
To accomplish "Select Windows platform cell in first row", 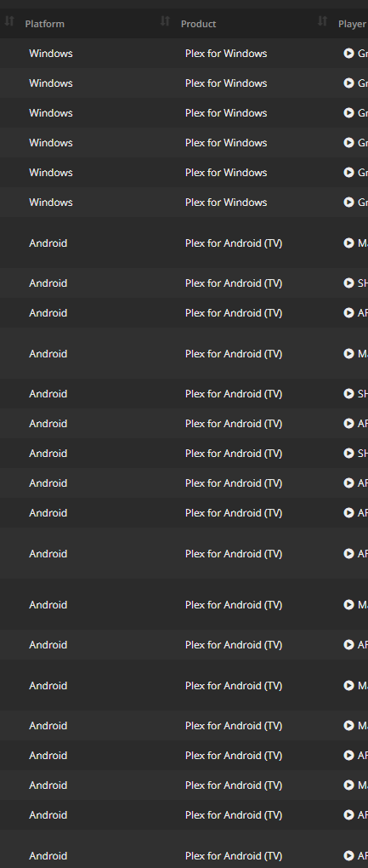I will pos(51,53).
